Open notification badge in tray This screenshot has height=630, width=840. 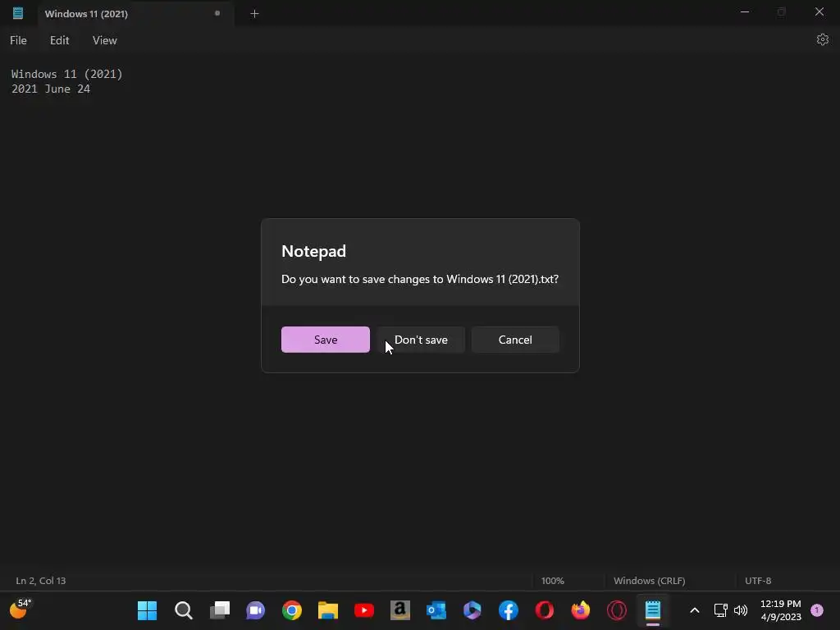[817, 610]
